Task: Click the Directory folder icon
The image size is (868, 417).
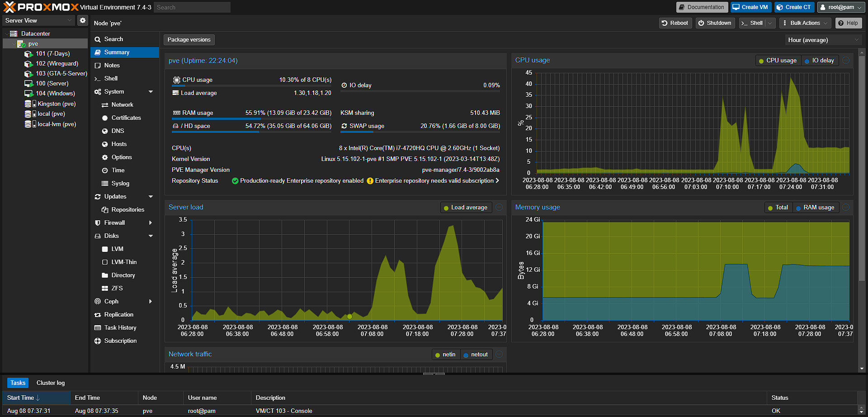Action: coord(104,275)
